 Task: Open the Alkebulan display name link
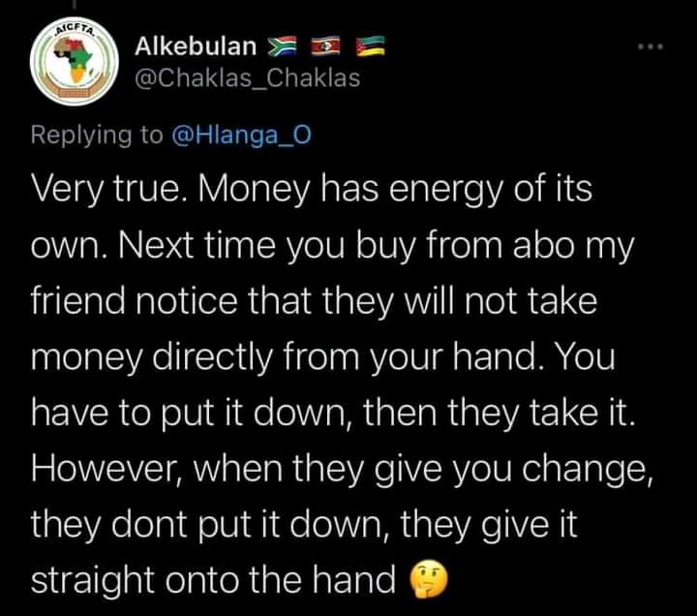pos(196,46)
